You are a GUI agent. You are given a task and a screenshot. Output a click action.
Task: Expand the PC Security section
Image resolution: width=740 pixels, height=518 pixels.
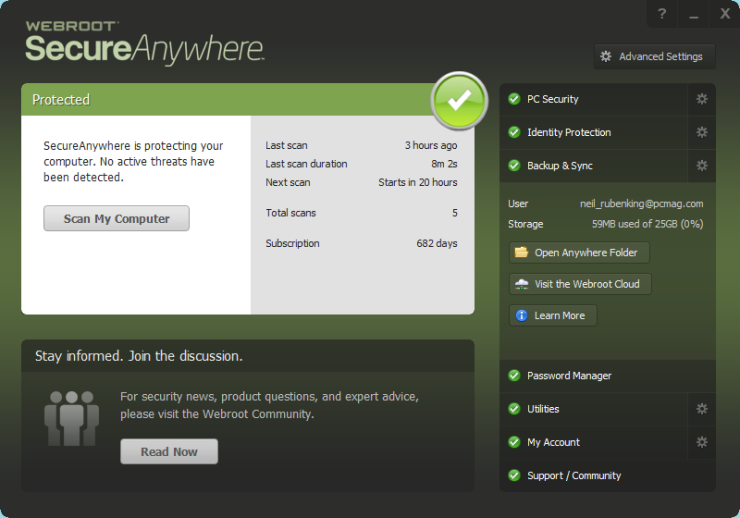[x=553, y=99]
